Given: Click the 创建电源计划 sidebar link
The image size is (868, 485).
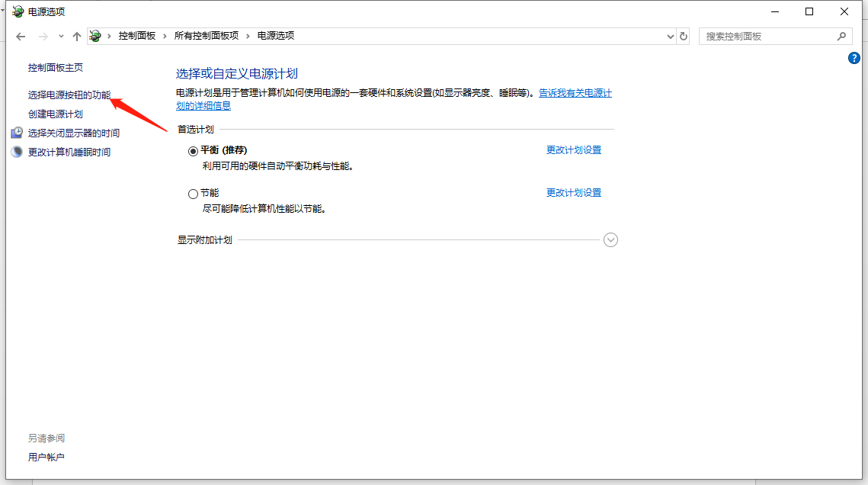Looking at the screenshot, I should (56, 114).
